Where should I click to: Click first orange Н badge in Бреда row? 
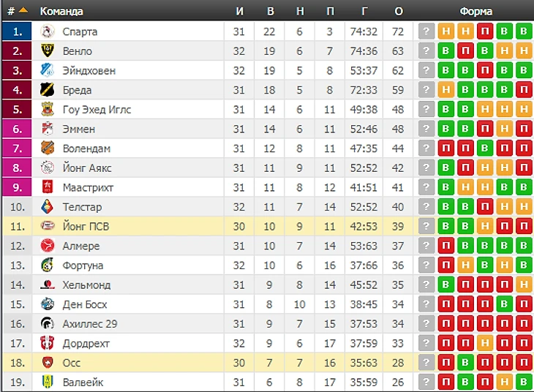pyautogui.click(x=445, y=90)
